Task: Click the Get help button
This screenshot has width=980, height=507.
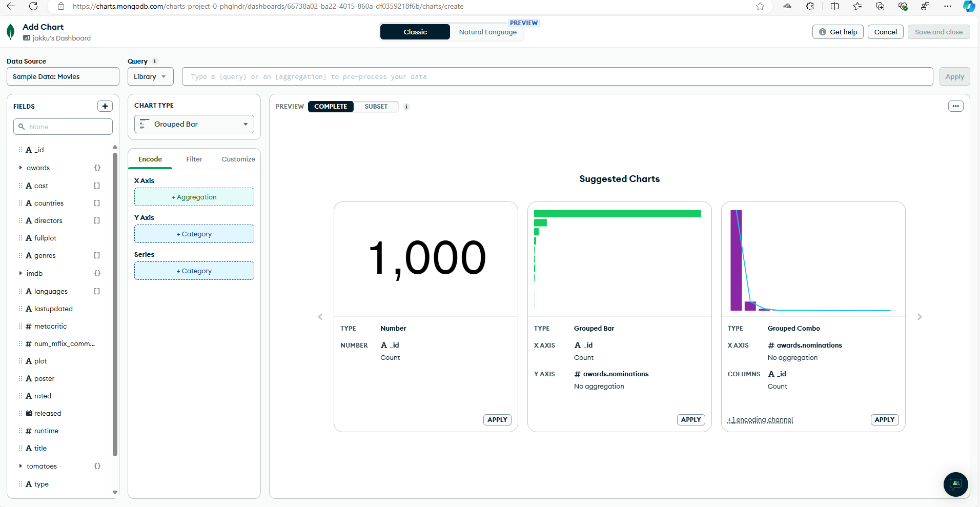Action: tap(838, 32)
